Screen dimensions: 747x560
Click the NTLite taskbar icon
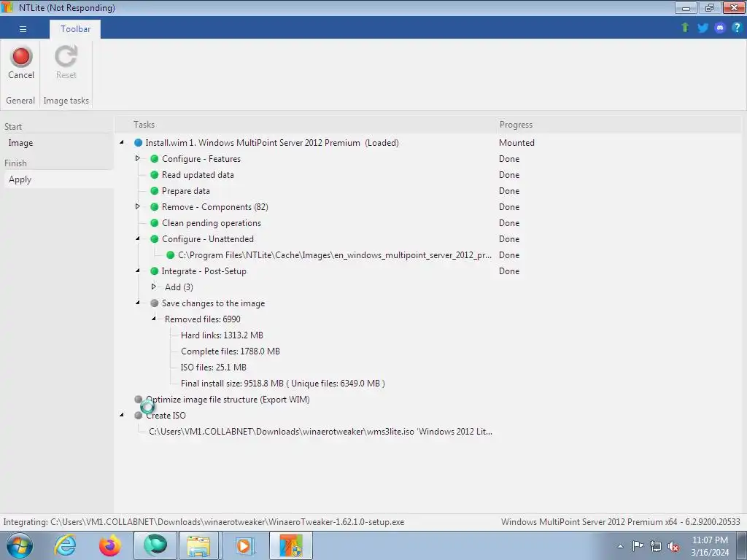point(291,545)
